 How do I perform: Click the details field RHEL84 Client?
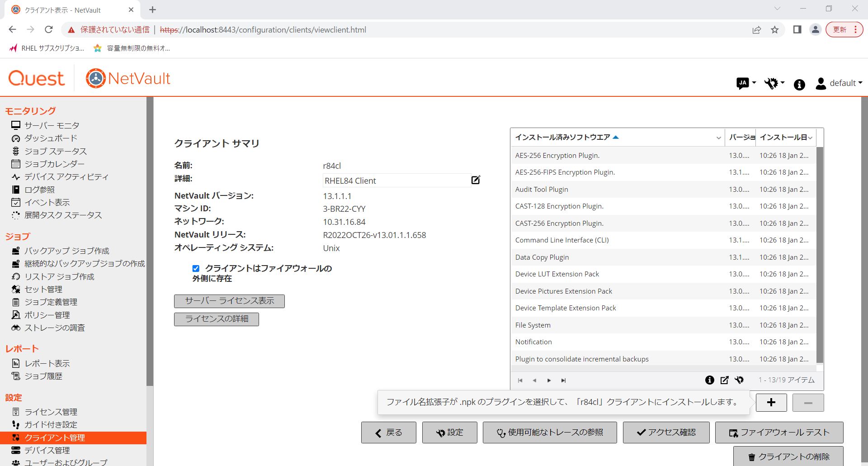coord(396,181)
